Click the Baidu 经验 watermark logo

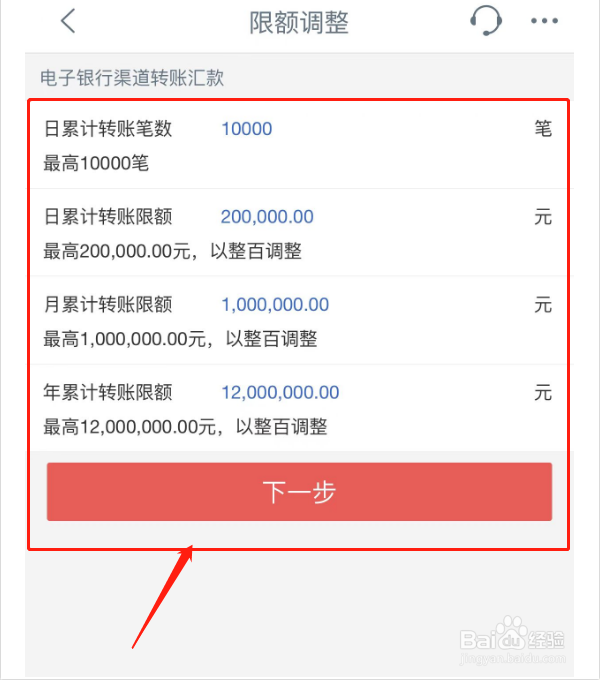click(x=512, y=641)
